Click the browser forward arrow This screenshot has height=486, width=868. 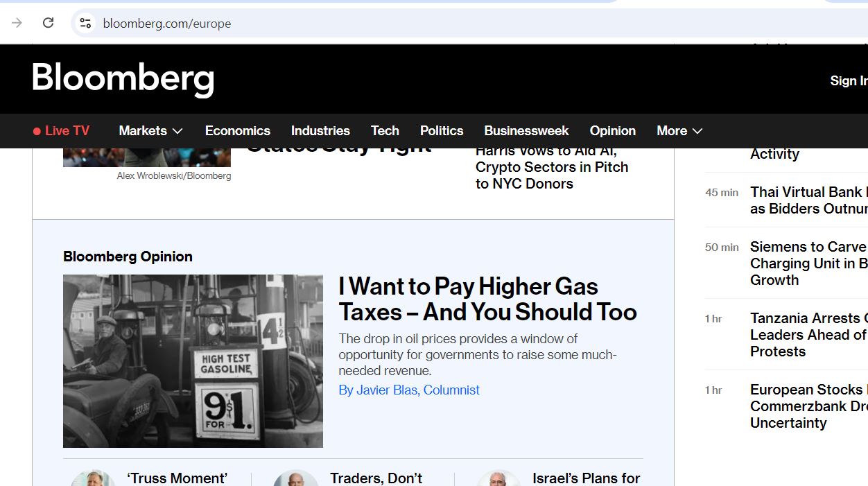(17, 23)
